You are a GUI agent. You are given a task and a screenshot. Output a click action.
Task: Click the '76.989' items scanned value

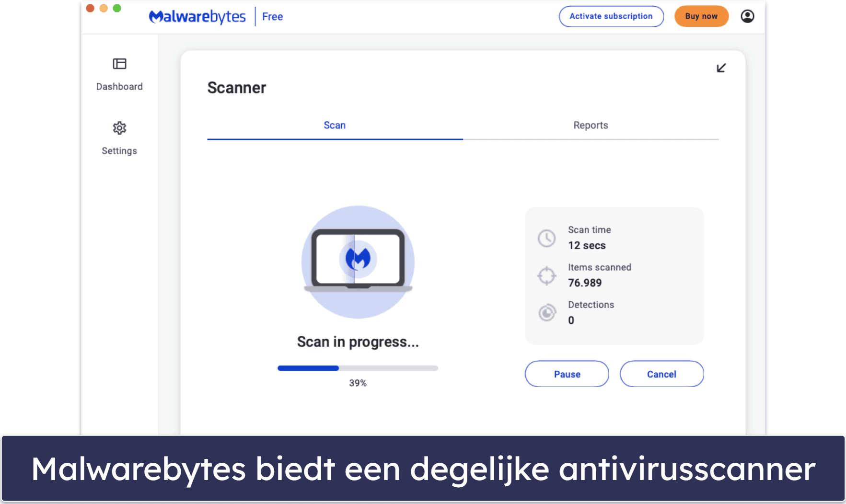585,283
